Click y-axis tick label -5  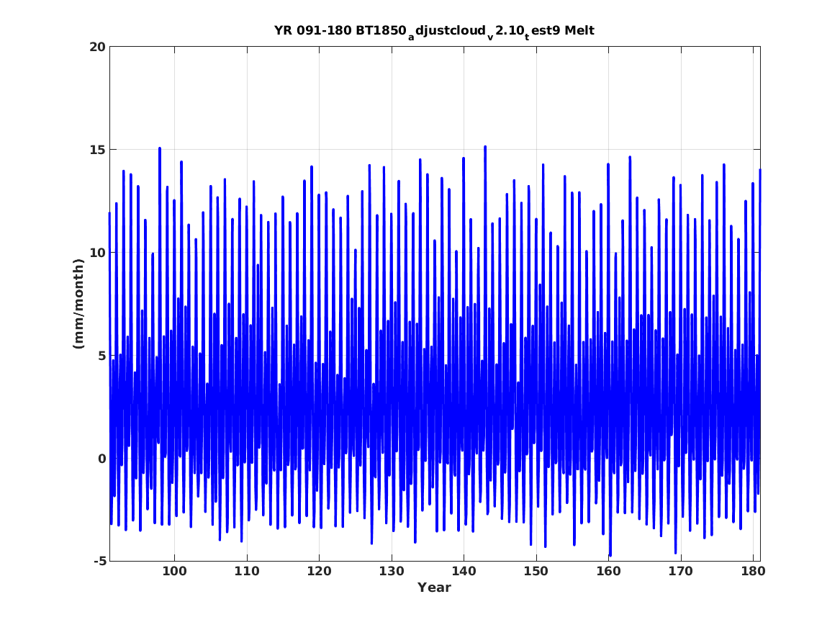point(99,561)
